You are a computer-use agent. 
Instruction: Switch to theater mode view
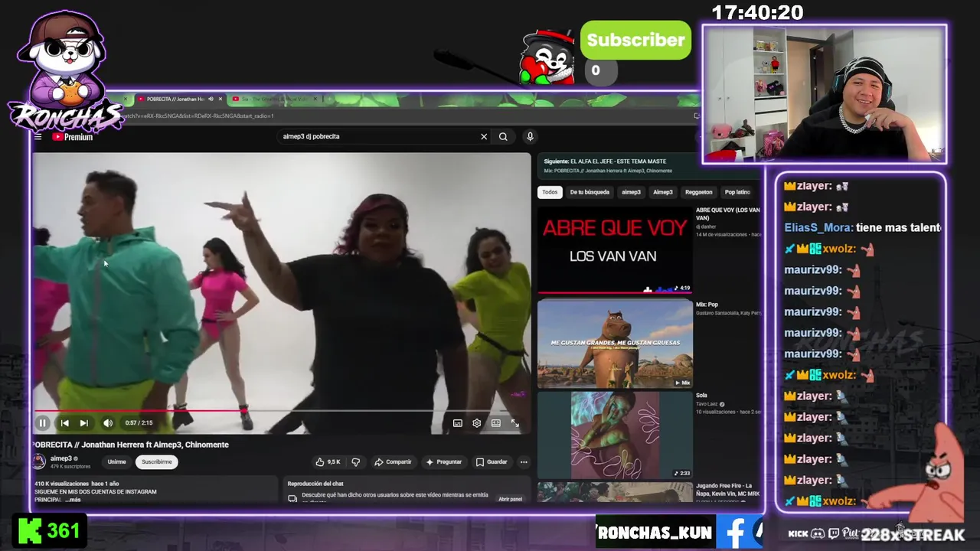click(x=496, y=423)
